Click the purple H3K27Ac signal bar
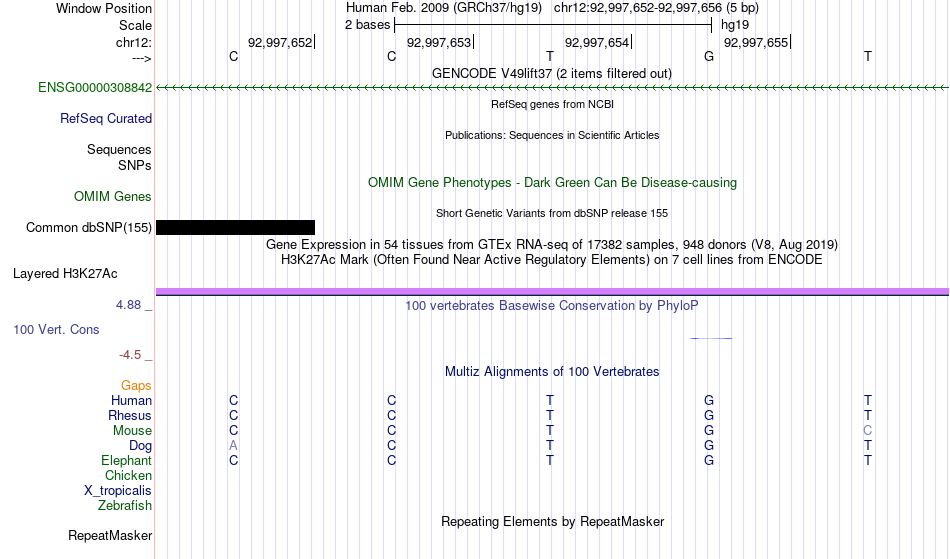950x559 pixels. coord(553,292)
